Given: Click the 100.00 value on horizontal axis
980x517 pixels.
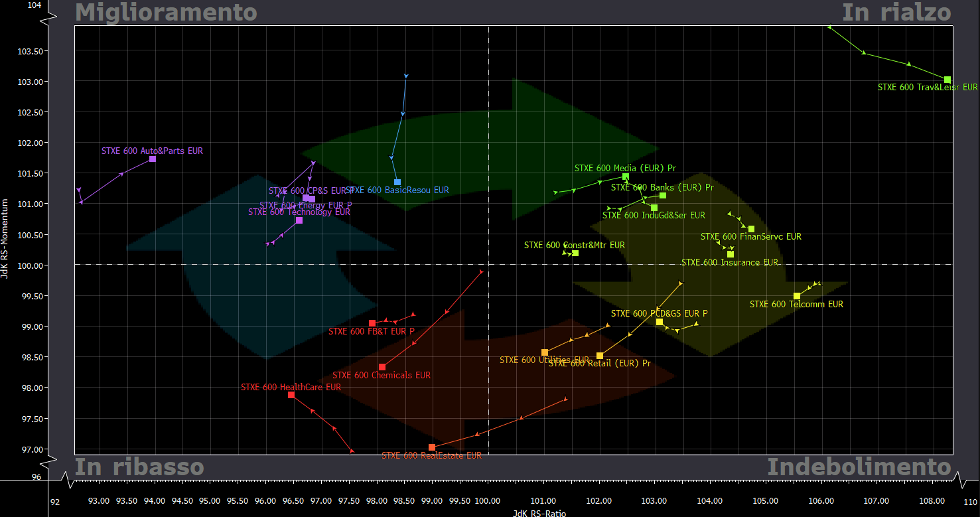Looking at the screenshot, I should (488, 500).
